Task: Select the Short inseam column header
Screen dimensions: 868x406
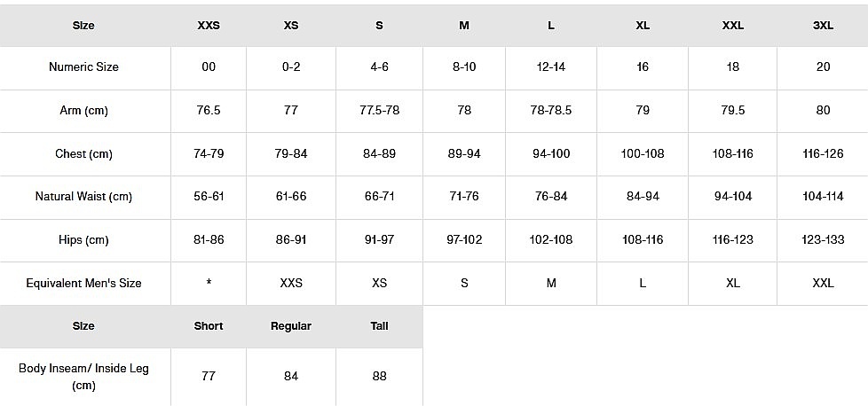Action: tap(209, 326)
